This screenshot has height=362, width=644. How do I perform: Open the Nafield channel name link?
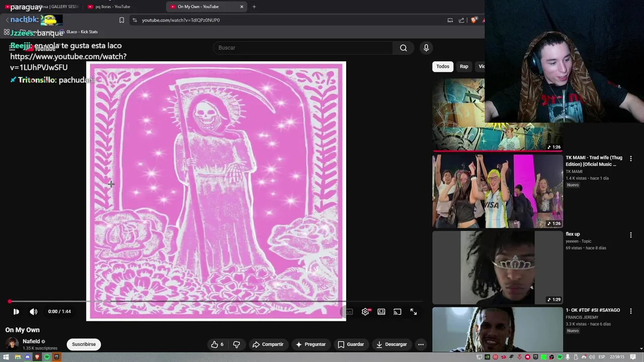pos(31,341)
